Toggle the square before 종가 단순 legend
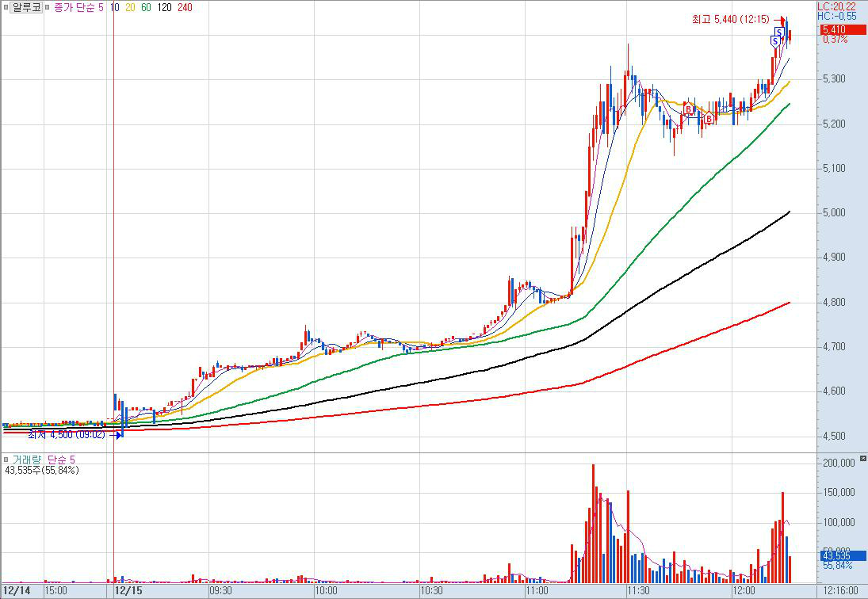Image resolution: width=868 pixels, height=599 pixels. (48, 7)
